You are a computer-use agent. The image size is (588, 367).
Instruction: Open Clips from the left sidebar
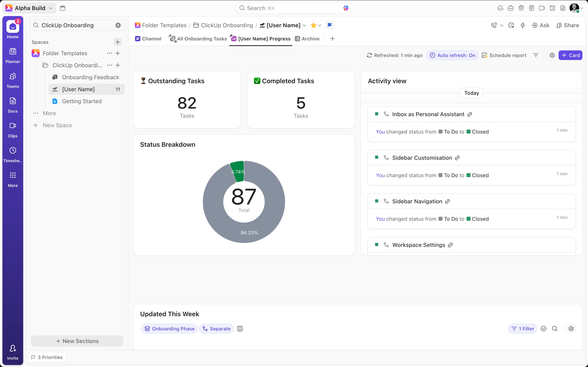[x=13, y=130]
